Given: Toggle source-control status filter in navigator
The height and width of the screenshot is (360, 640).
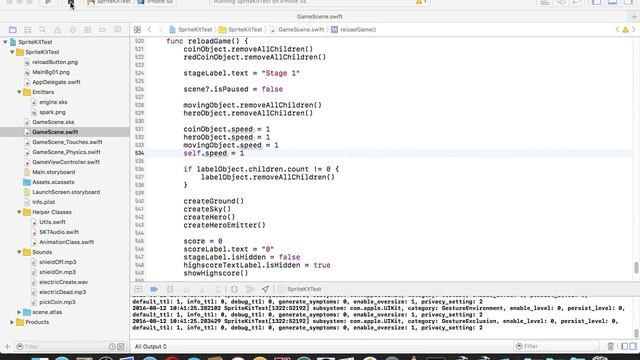Looking at the screenshot, I should [x=121, y=347].
